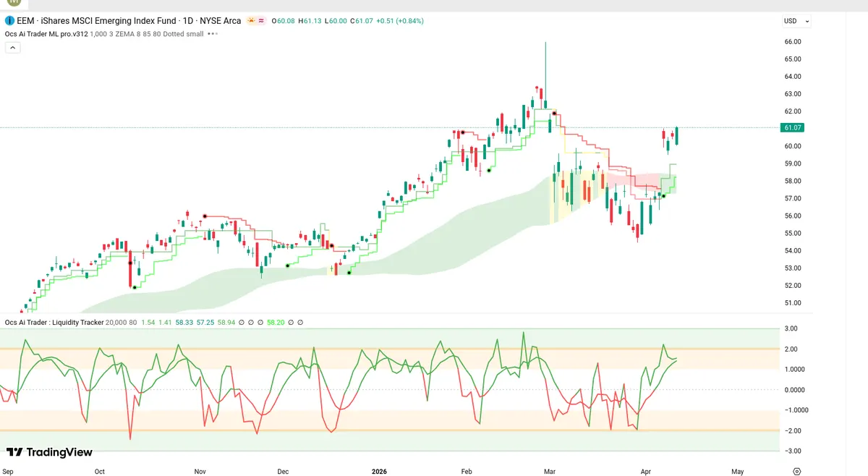Click the close value C61.07

(361, 21)
